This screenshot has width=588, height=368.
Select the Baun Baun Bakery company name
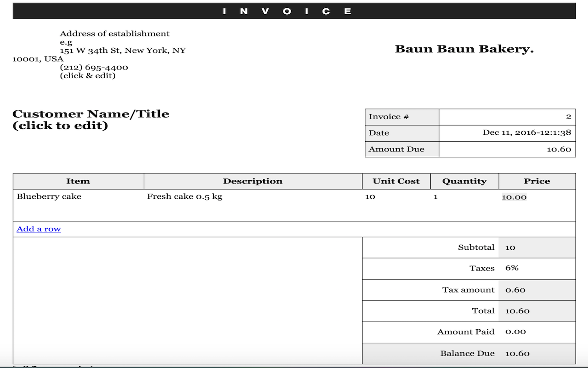464,49
